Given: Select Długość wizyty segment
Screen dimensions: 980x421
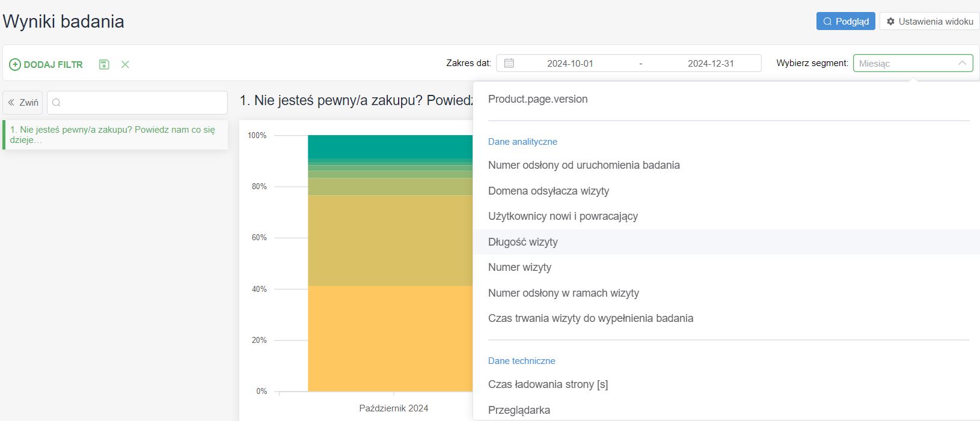Looking at the screenshot, I should click(x=726, y=242).
